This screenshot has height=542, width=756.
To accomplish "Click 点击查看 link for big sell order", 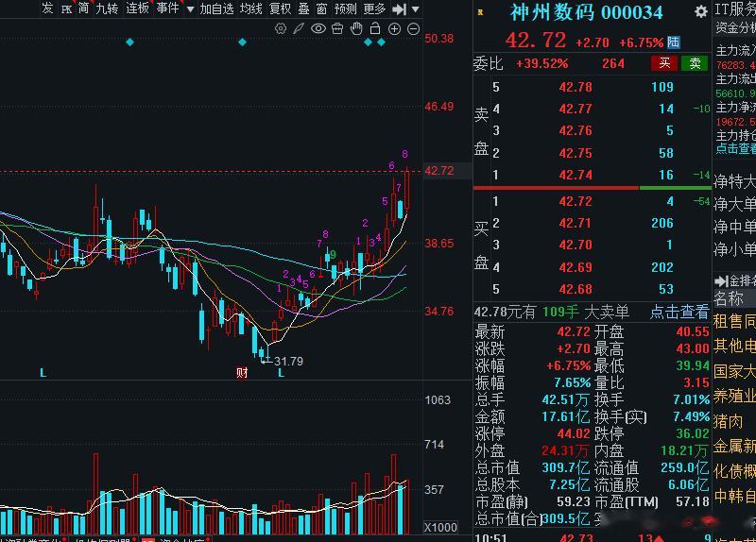I will coord(679,312).
